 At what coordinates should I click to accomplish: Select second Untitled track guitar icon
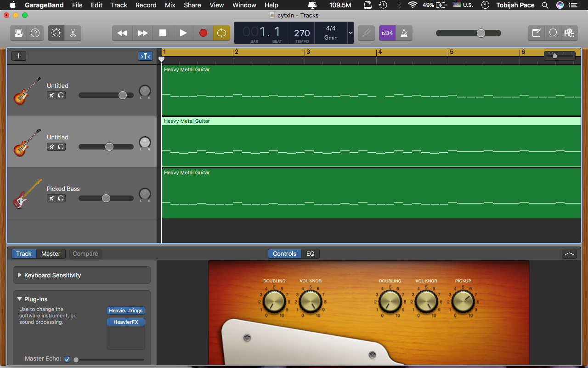(27, 142)
